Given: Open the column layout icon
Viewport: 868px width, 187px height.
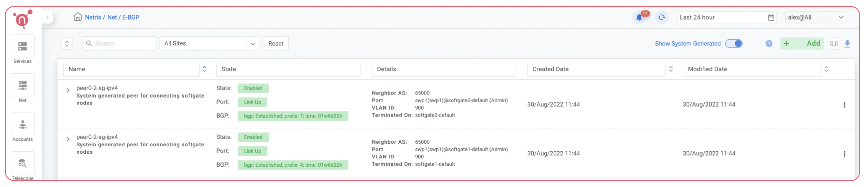Looking at the screenshot, I should pos(834,44).
